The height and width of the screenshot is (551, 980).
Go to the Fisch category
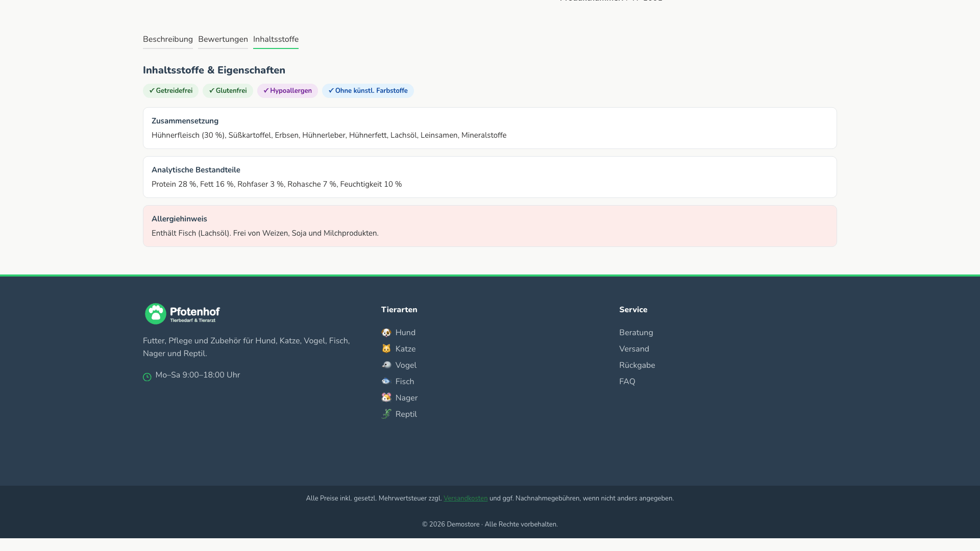click(x=405, y=382)
